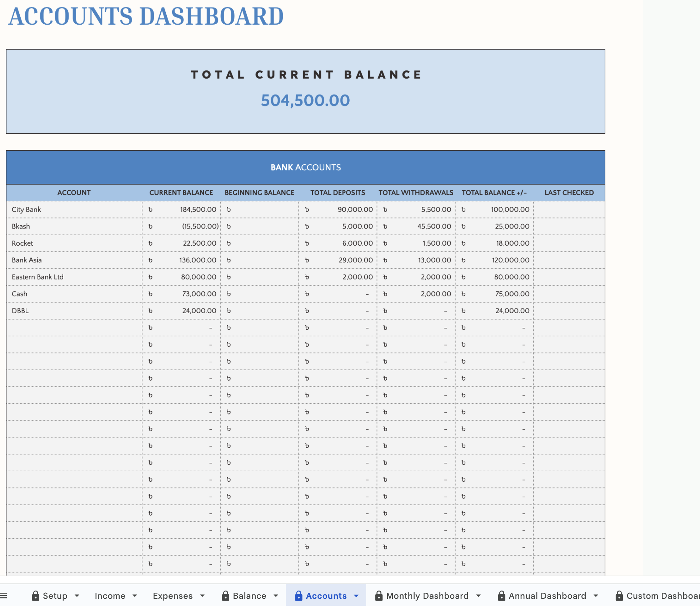The height and width of the screenshot is (607, 700).
Task: Click the lock icon on Annual Dashboard tab
Action: click(x=501, y=596)
